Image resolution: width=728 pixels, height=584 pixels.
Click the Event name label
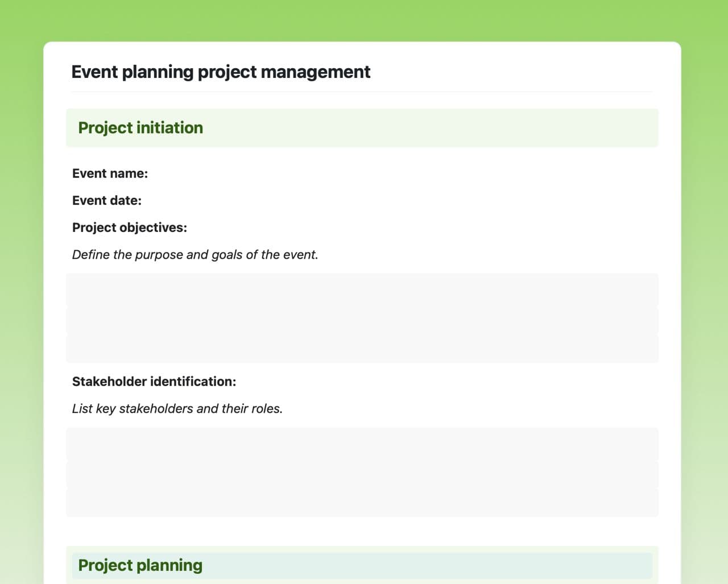(x=110, y=173)
